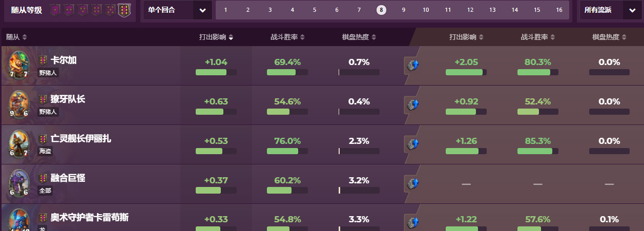644x231 pixels.
Task: Click the upgrade icon in 亡灵舰长伊丽扎 row
Action: tap(413, 144)
